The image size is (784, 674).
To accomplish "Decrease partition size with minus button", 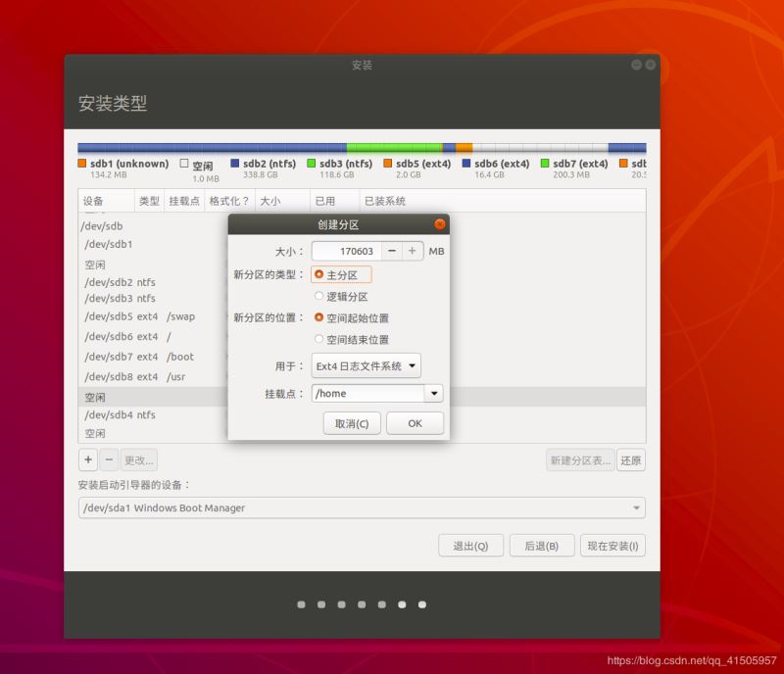I will point(392,251).
